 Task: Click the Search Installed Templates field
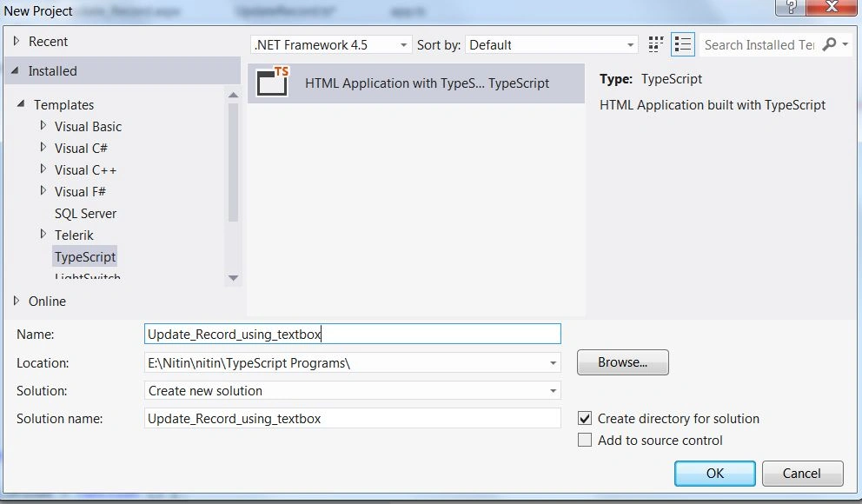[x=759, y=45]
